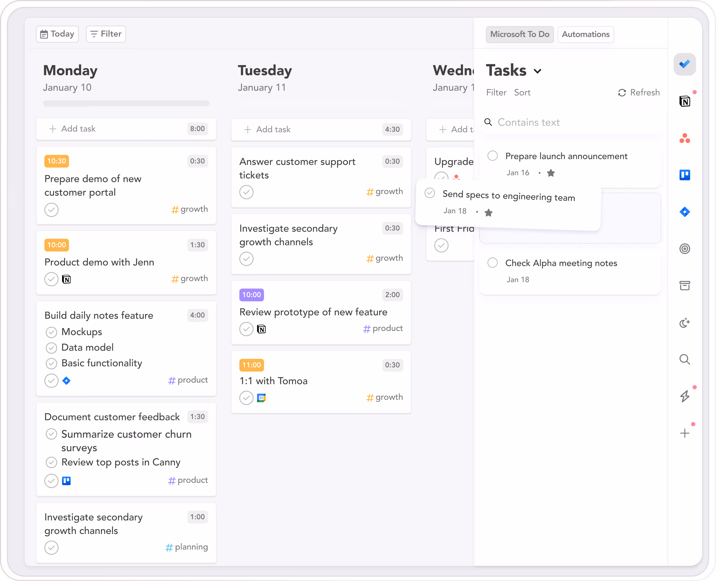The image size is (728, 581).
Task: Expand the Tasks list dropdown chevron
Action: [x=537, y=71]
